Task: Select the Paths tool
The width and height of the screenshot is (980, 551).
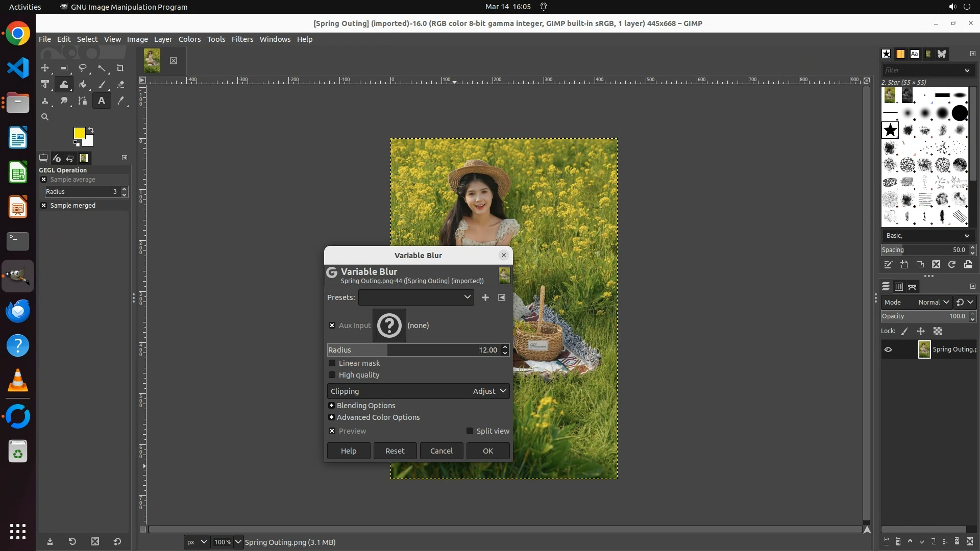Action: [82, 101]
